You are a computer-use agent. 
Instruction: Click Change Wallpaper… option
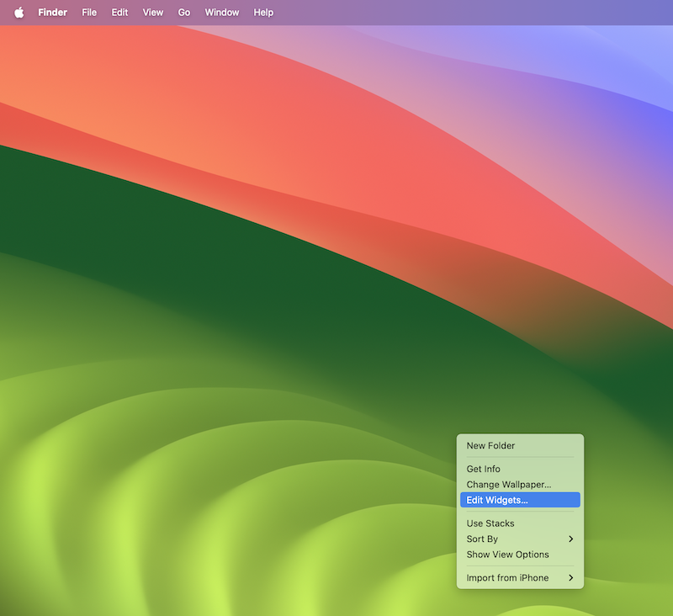[509, 485]
